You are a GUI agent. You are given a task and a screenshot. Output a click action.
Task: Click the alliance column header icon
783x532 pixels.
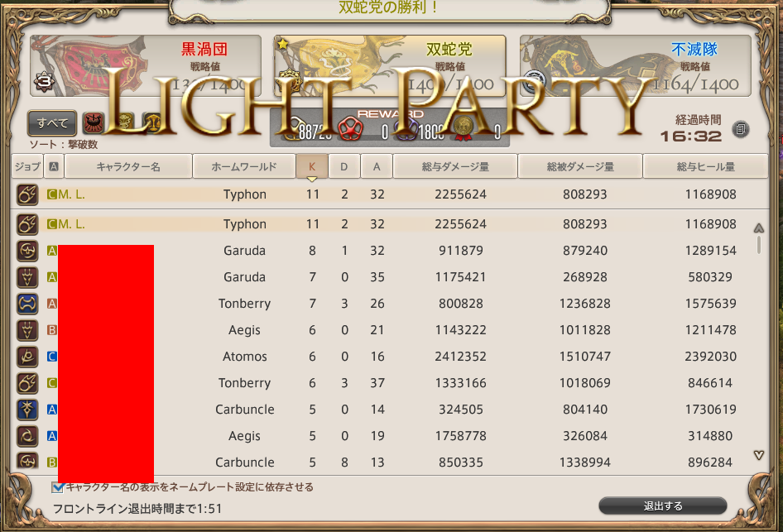point(54,166)
